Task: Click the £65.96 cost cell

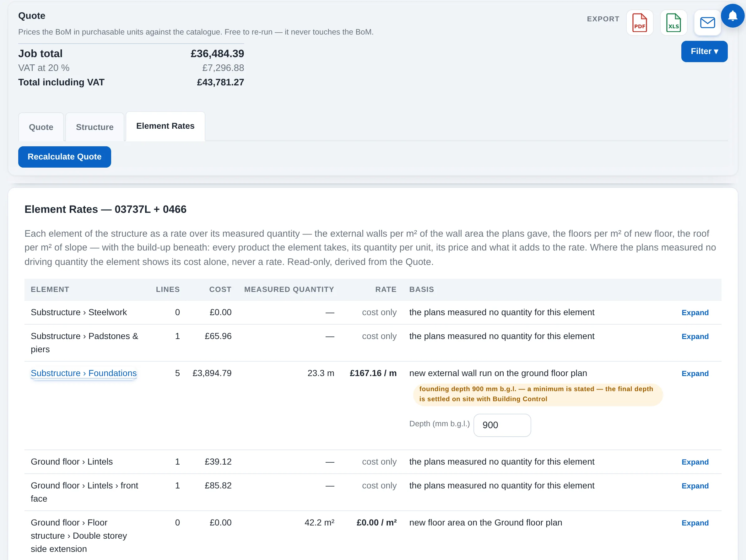Action: point(218,336)
